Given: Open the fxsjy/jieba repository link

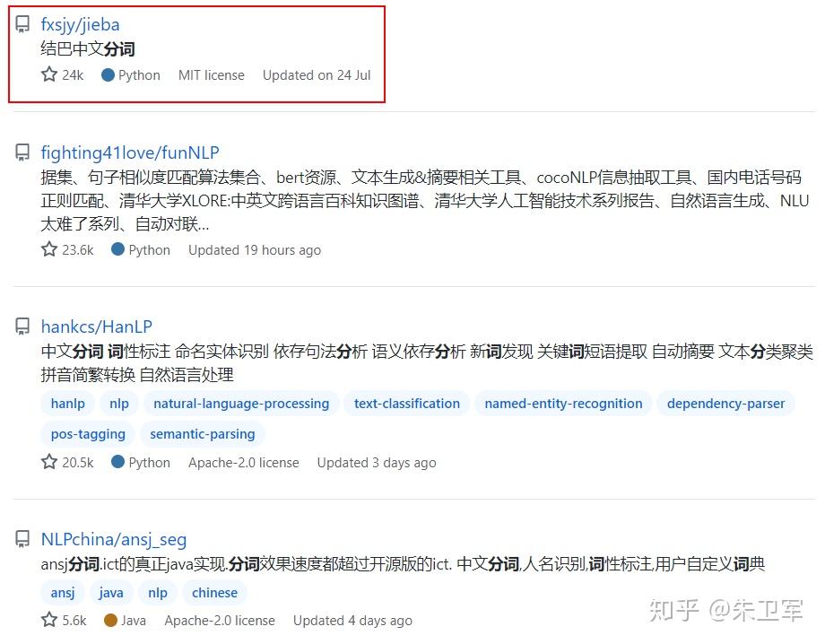Looking at the screenshot, I should click(80, 25).
